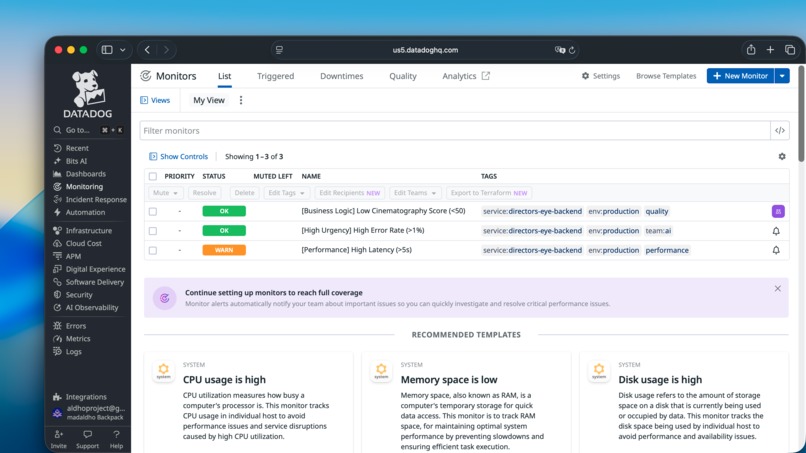Open APM in the sidebar
The height and width of the screenshot is (453, 806).
(x=67, y=257)
